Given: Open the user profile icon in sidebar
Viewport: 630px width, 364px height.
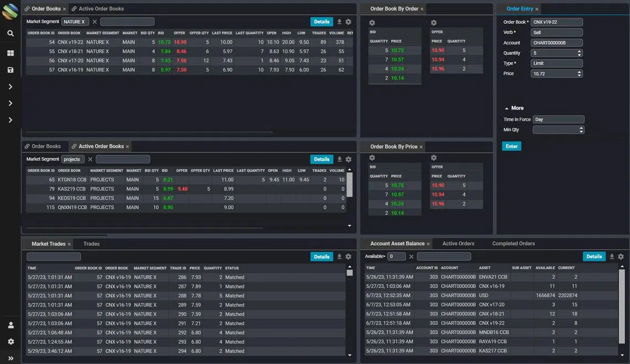Looking at the screenshot, I should pos(11,325).
